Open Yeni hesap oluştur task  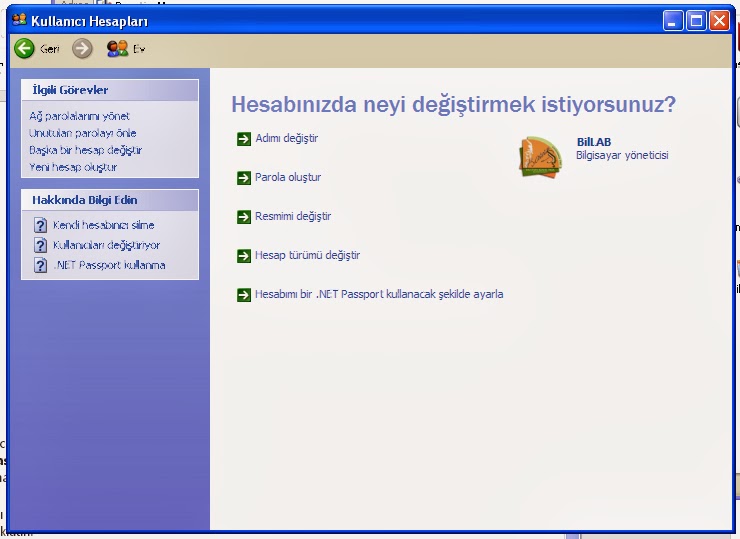point(73,167)
